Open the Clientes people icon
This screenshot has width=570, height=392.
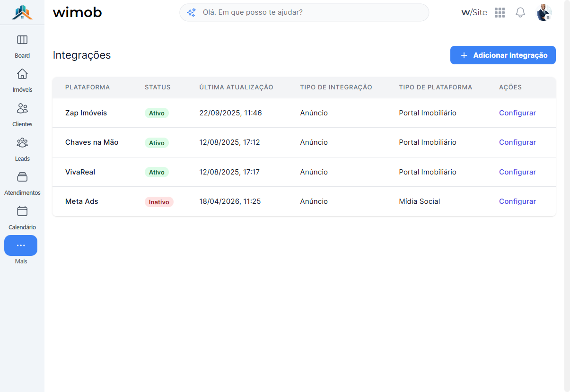coord(22,108)
